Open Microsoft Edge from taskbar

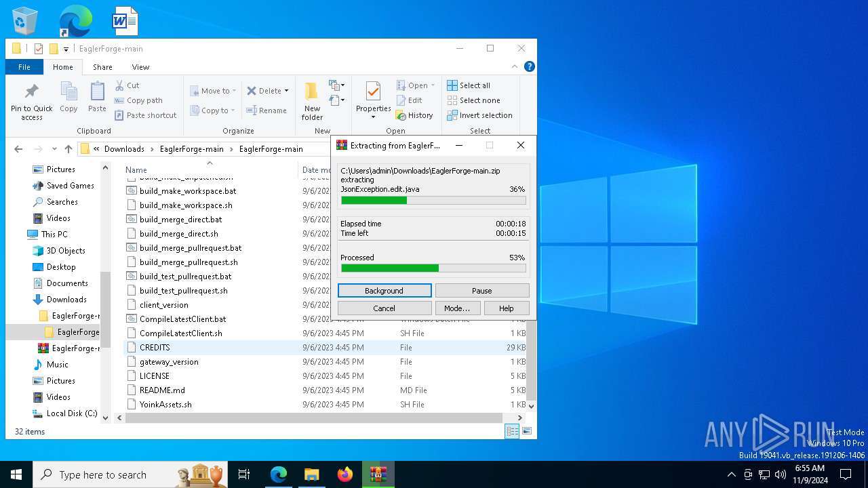click(x=279, y=474)
